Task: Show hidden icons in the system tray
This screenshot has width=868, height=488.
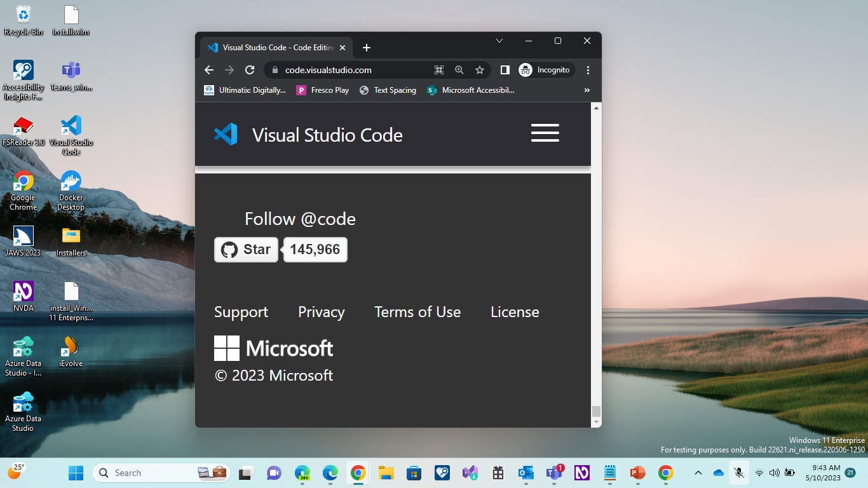Action: (x=698, y=473)
